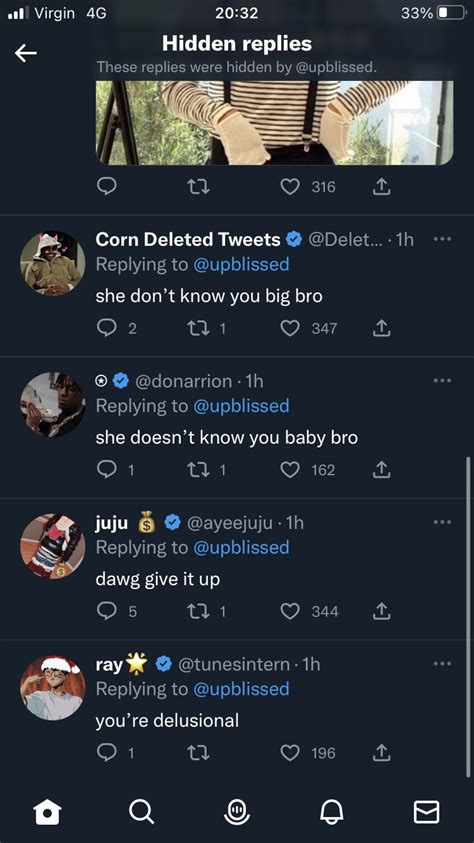
Task: Like the 'you're delusional' reply
Action: [290, 753]
